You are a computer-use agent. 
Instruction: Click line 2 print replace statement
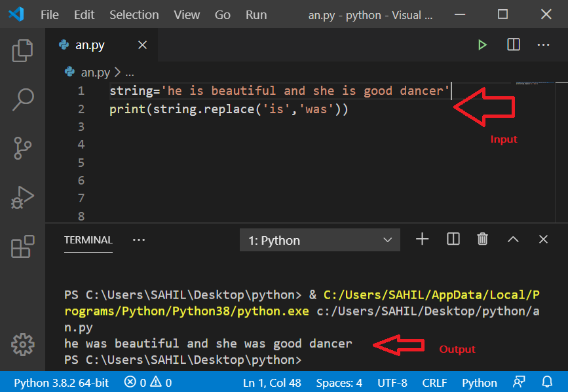click(229, 109)
